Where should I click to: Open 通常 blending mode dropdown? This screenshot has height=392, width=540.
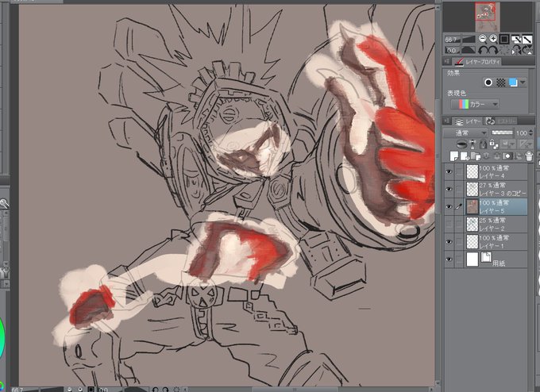(465, 133)
